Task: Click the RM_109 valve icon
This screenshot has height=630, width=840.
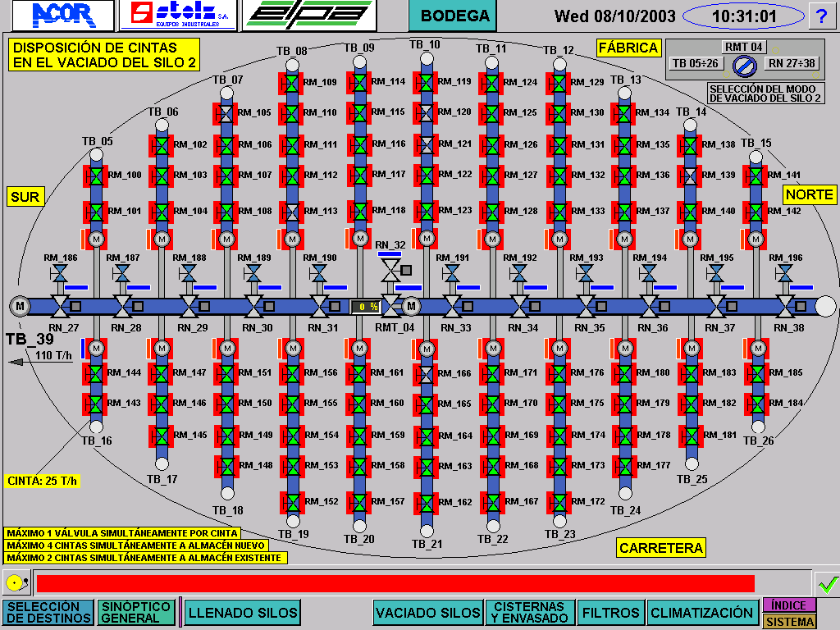Action: pyautogui.click(x=293, y=83)
